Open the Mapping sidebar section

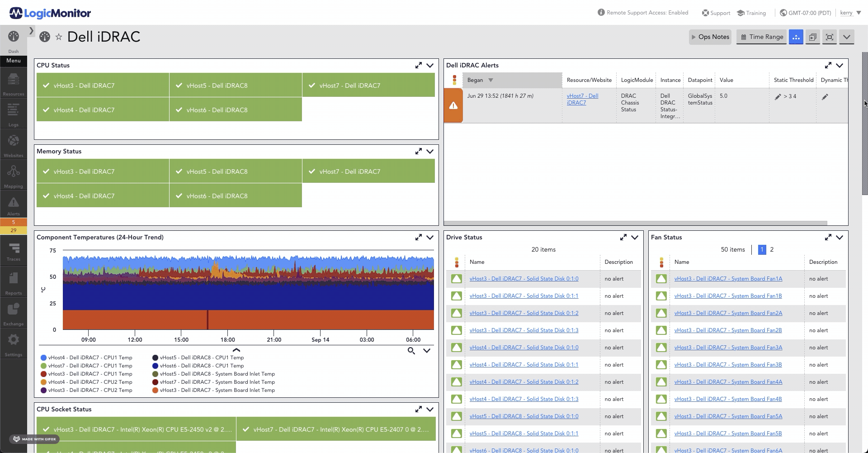[x=14, y=176]
